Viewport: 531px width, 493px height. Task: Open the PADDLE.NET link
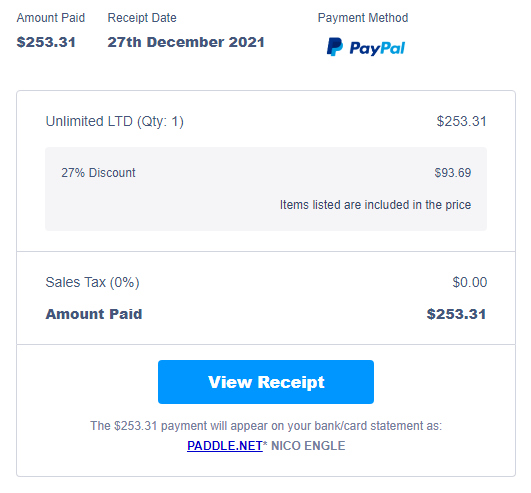(225, 446)
